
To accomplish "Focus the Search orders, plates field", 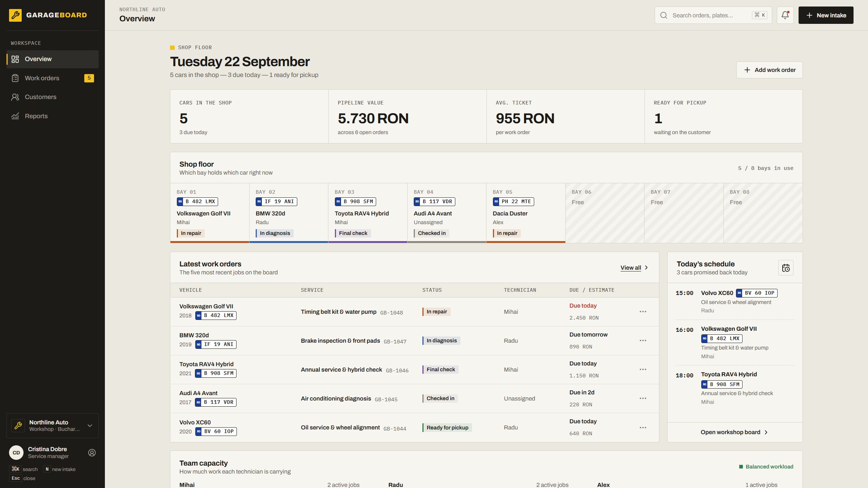I will (x=713, y=15).
